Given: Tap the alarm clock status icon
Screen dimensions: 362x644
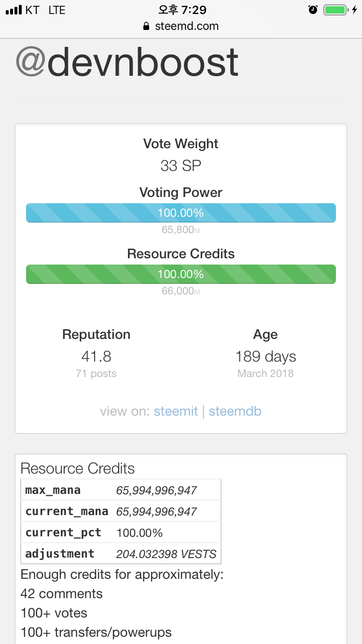Looking at the screenshot, I should 313,10.
